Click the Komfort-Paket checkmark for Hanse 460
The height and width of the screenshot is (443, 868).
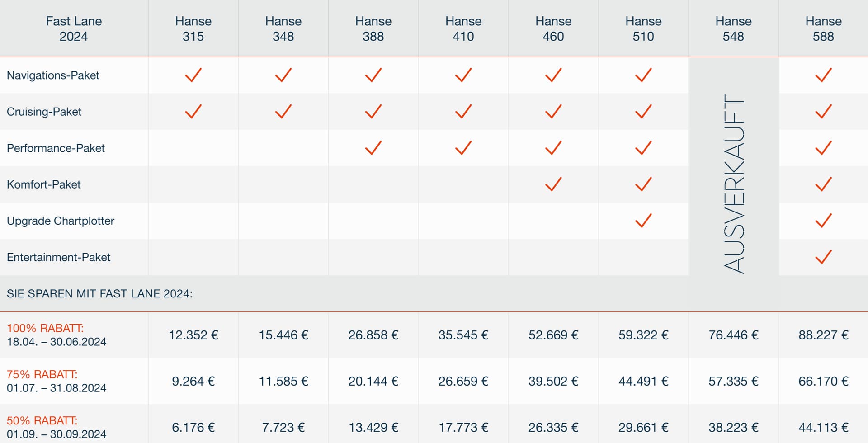tap(553, 184)
